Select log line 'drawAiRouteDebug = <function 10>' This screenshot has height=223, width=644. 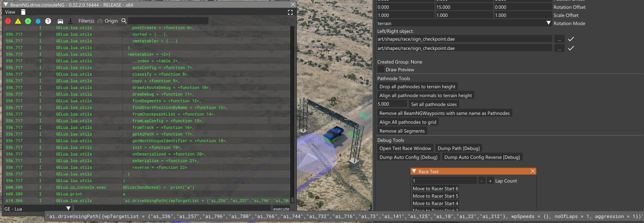(x=171, y=88)
